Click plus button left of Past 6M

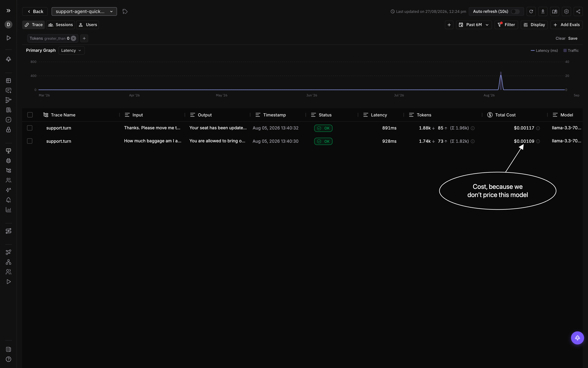[x=449, y=25]
